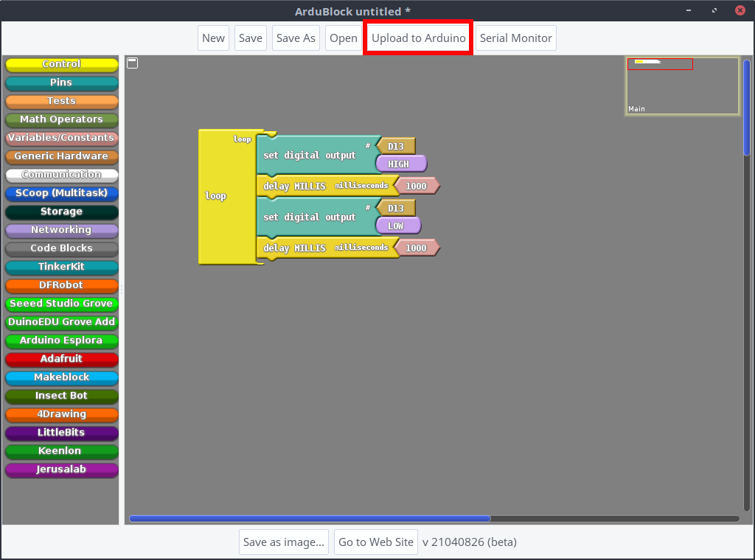Click Upload to Arduino button

coord(418,38)
